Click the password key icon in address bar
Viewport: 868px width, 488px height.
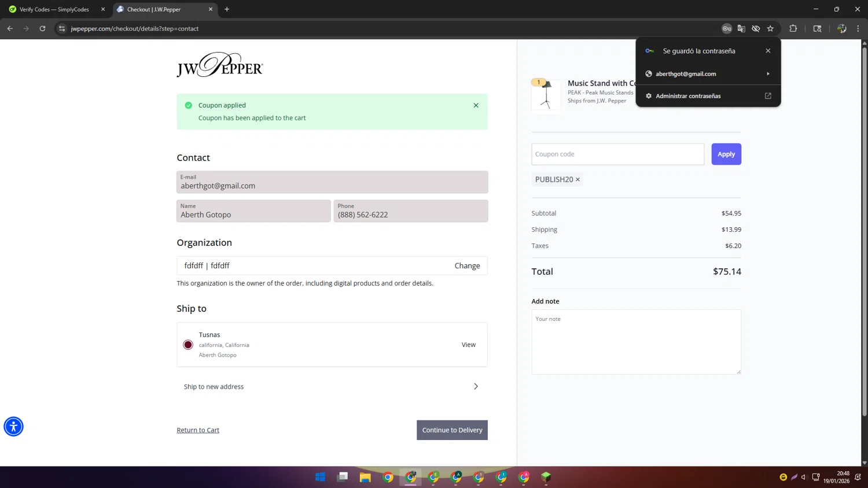click(x=727, y=28)
